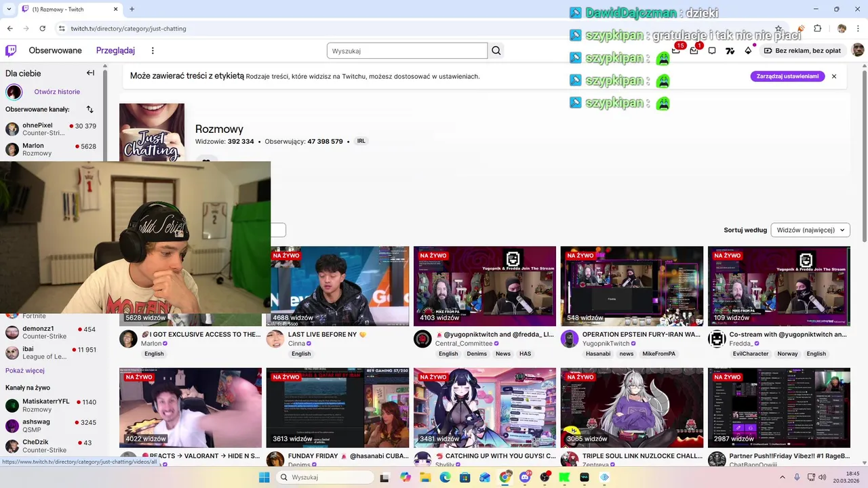The image size is (868, 488).
Task: Open the chat bubble icon in Twitch header
Action: (712, 51)
